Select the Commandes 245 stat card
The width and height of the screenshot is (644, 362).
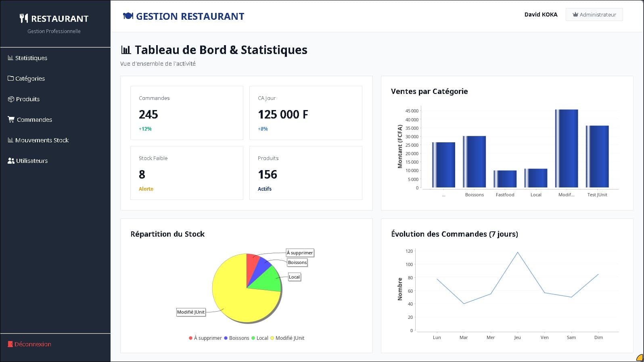[x=187, y=113]
